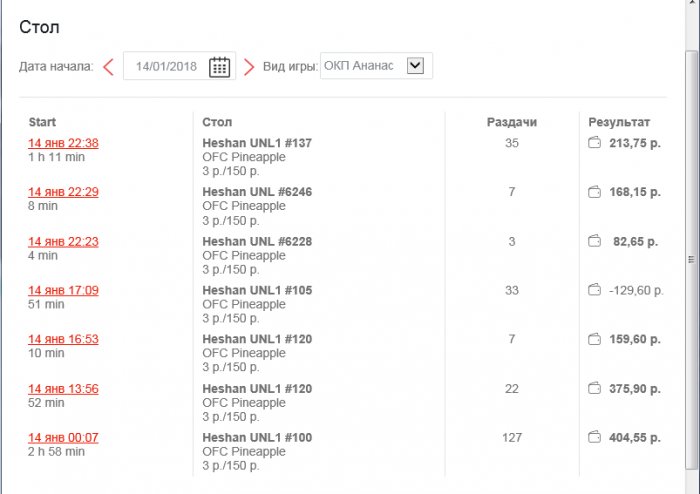700x494 pixels.
Task: Click the Start column header
Action: tap(42, 122)
